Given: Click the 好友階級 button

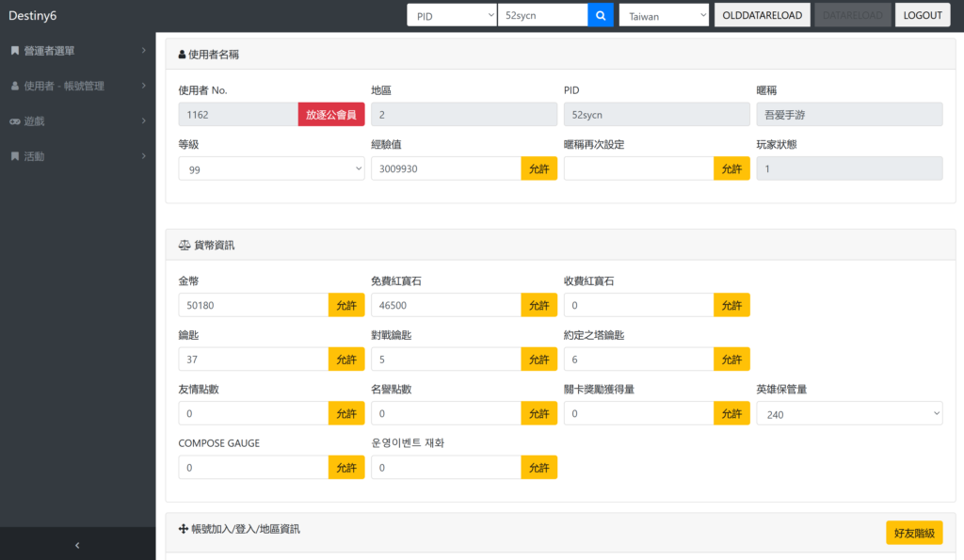Looking at the screenshot, I should (x=913, y=533).
